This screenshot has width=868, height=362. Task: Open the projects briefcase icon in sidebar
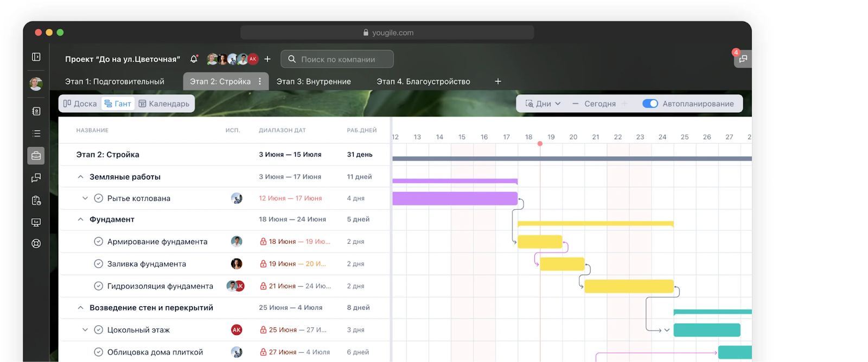click(36, 156)
